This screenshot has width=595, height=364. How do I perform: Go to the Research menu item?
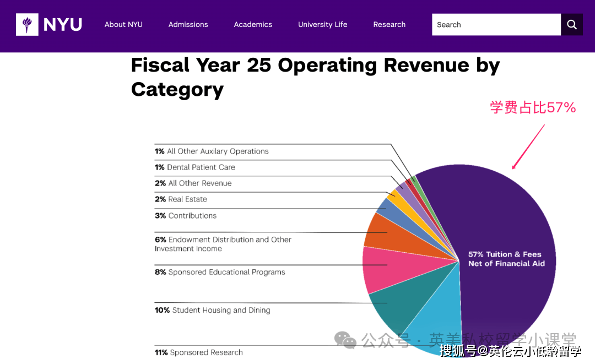(389, 25)
